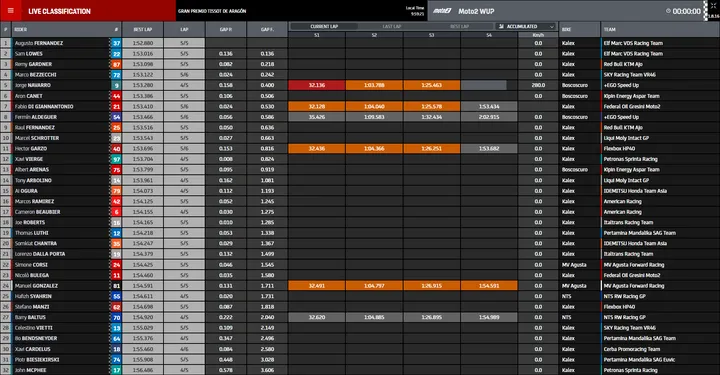720x375 pixels.
Task: Select rider Barry BALTUS
Action: pos(30,318)
